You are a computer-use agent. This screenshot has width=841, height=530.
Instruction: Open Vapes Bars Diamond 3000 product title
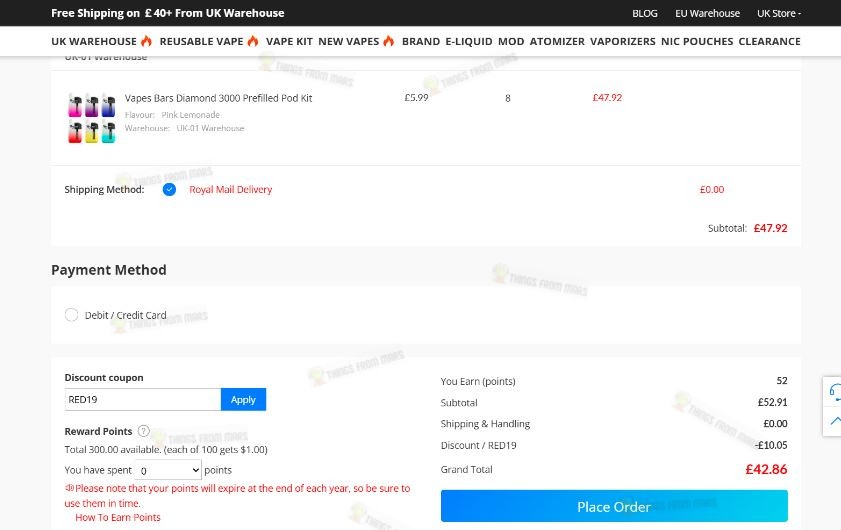[x=218, y=98]
